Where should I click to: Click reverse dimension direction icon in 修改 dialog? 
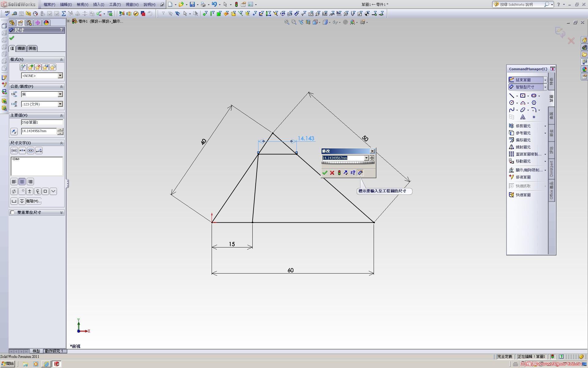(x=346, y=173)
